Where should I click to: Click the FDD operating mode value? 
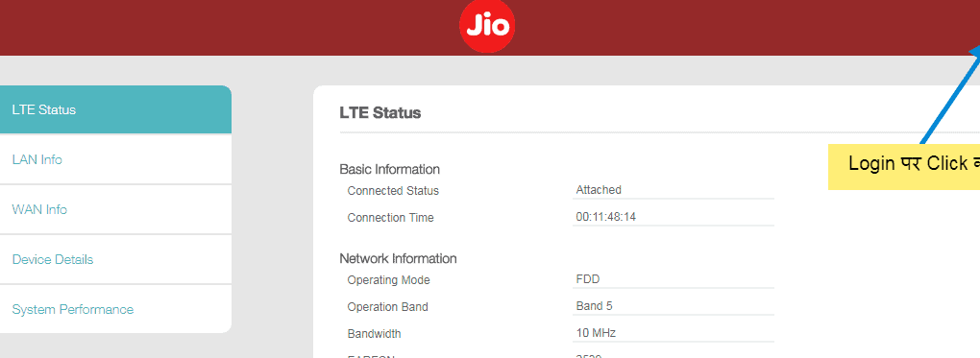point(674,279)
